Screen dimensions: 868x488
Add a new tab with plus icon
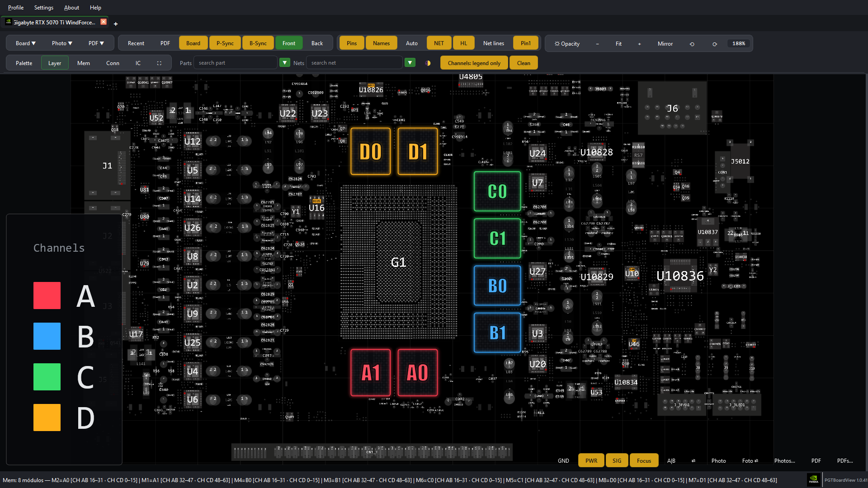(116, 23)
